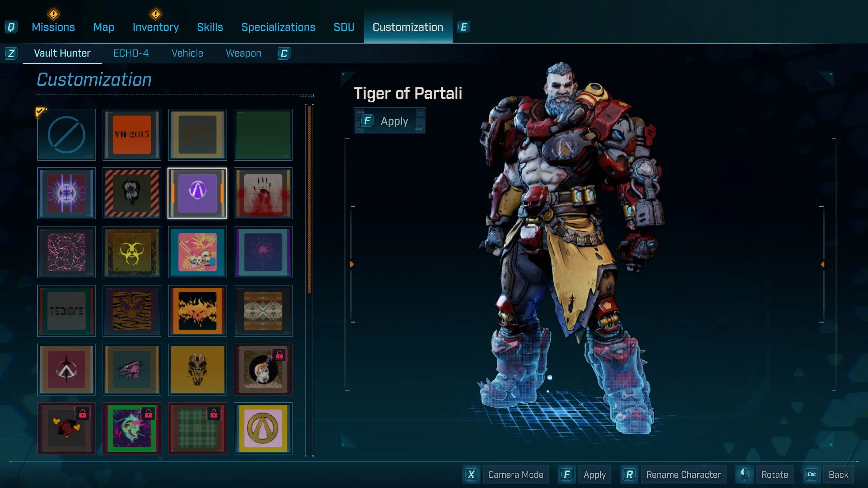The image size is (868, 488).
Task: Click Rename Character in the bottom bar
Action: (x=683, y=474)
